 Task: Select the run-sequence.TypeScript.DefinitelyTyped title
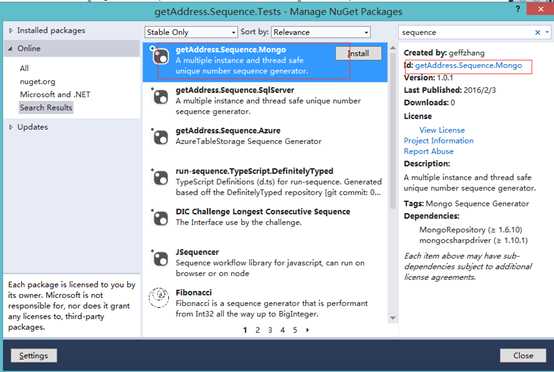[254, 171]
